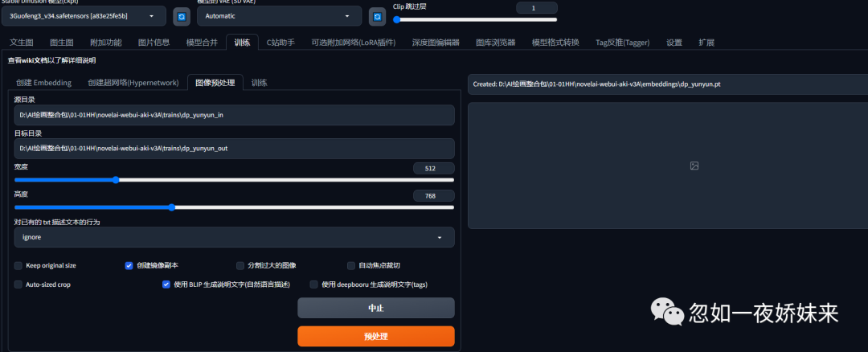Switch to 创建超网络(Hypernetwork) sub-tab
The height and width of the screenshot is (352, 868).
[133, 83]
